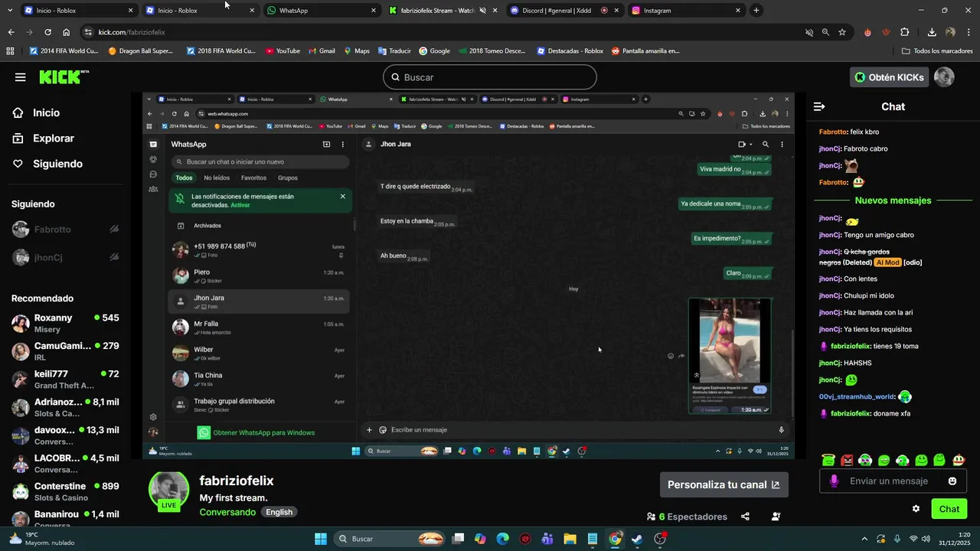The image size is (980, 551).
Task: Open Siguiendo in Kick sidebar
Action: pos(47,164)
